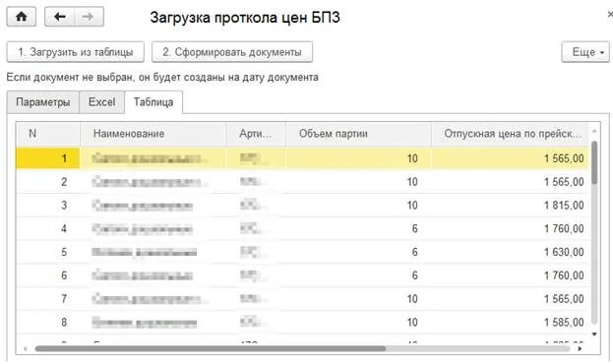Click the Объем партии column header
613x364 pixels.
coord(358,134)
